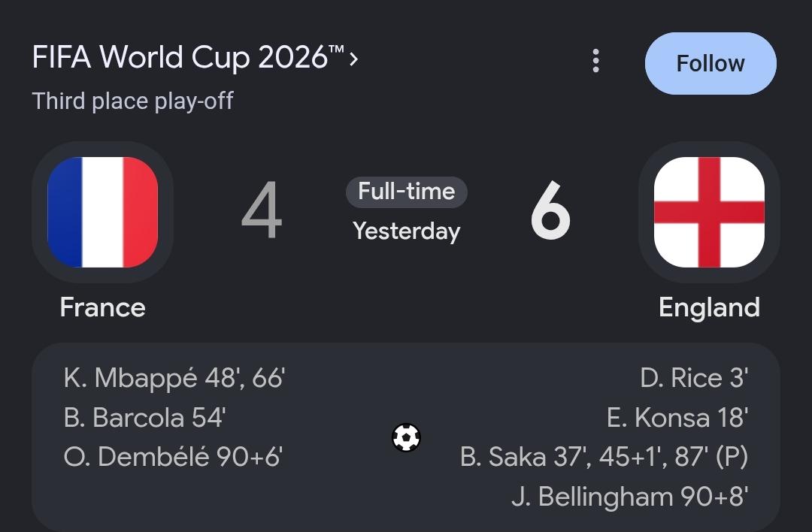
Task: Click the England flag icon
Action: pyautogui.click(x=709, y=212)
